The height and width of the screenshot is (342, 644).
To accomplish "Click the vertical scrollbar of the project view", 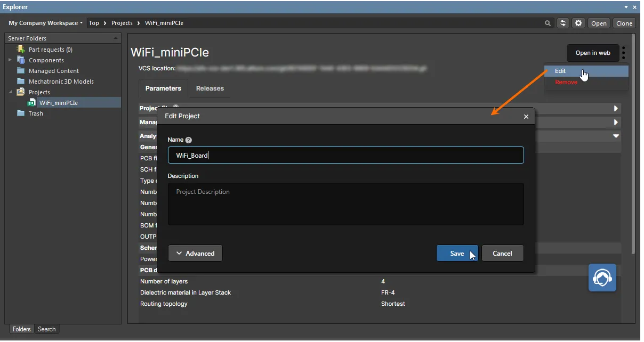I will 633,144.
